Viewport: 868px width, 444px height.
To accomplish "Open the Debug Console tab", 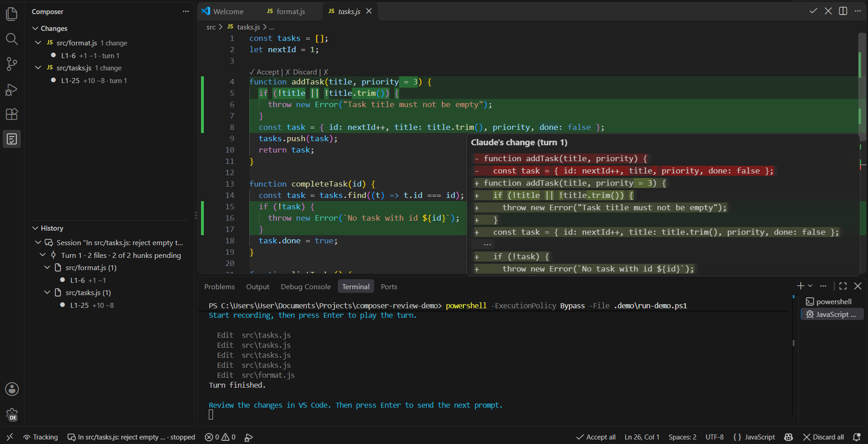I will pyautogui.click(x=306, y=286).
